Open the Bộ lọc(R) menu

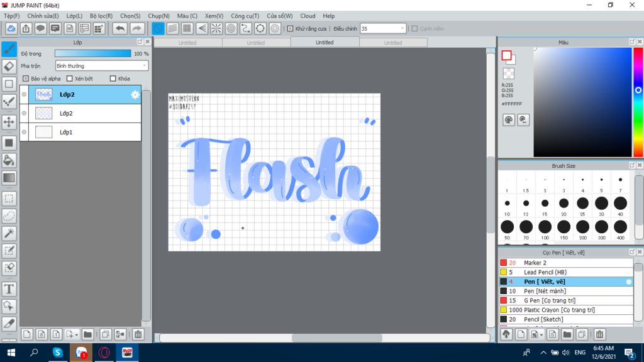(101, 16)
